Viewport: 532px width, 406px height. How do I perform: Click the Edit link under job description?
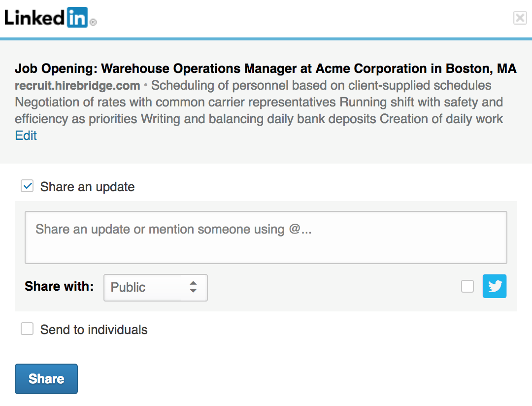(26, 136)
